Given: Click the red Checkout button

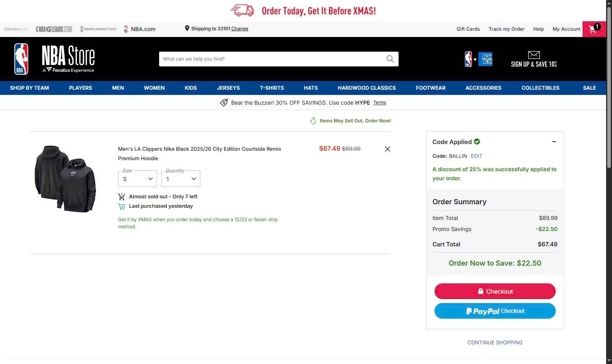Looking at the screenshot, I should [x=495, y=291].
